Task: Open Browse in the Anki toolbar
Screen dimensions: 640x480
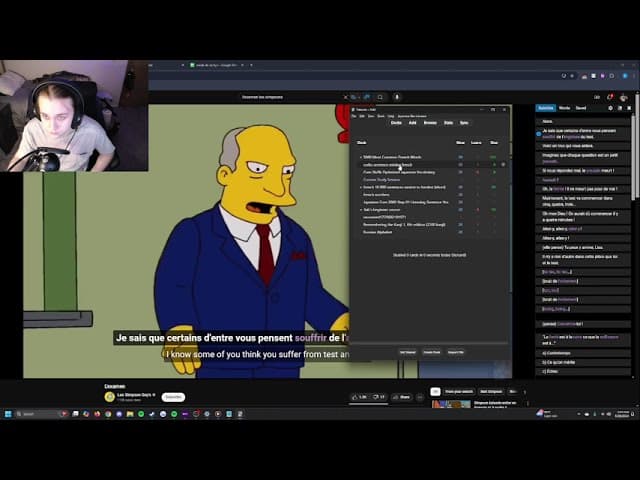Action: pos(430,123)
